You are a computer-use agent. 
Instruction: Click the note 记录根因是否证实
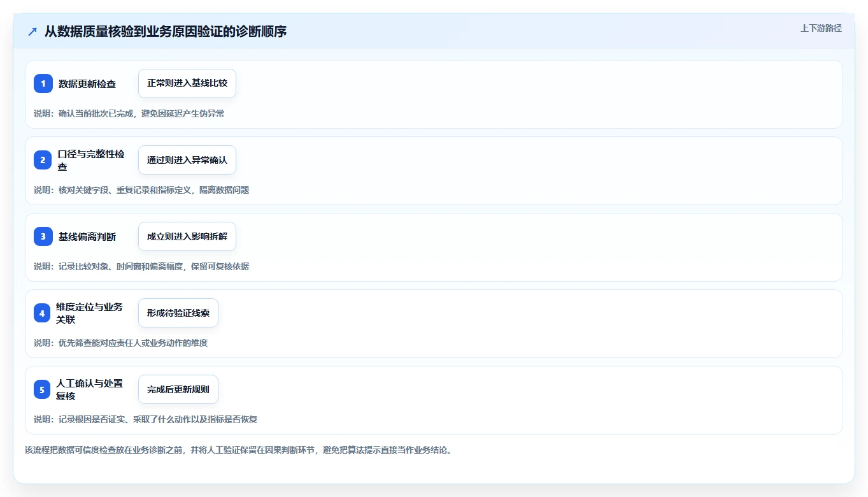[x=92, y=419]
